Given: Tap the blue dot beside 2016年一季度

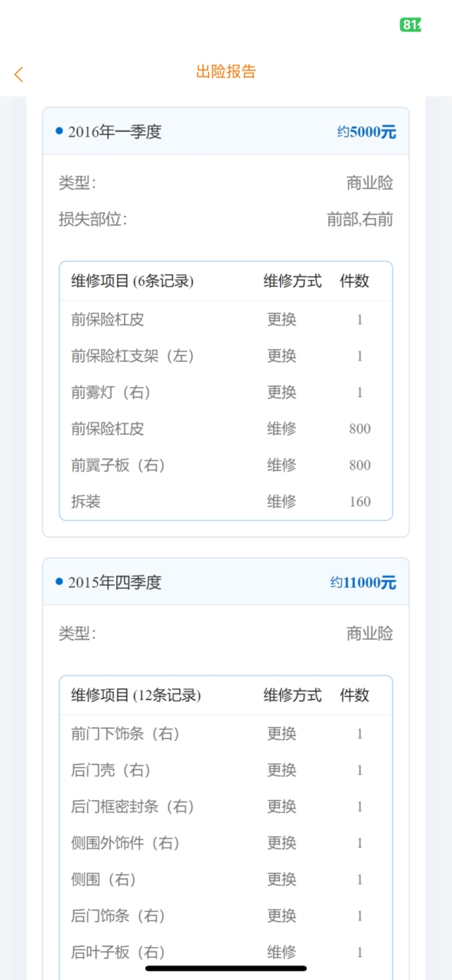Looking at the screenshot, I should point(59,131).
